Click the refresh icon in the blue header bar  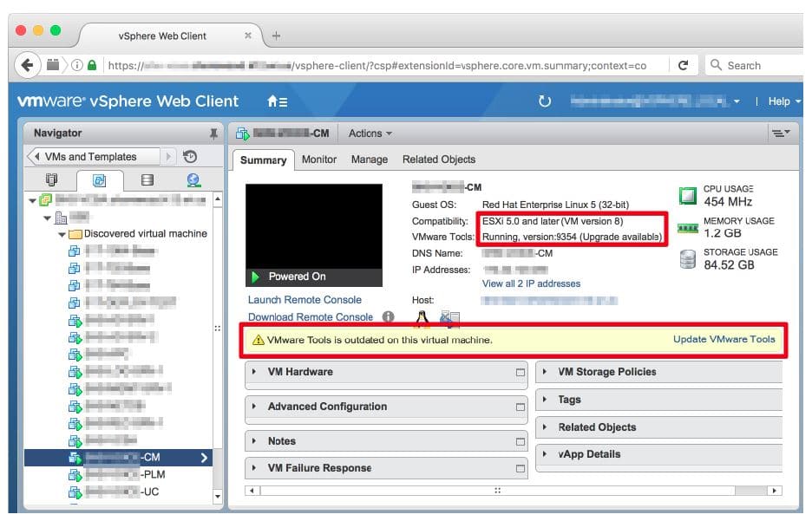click(x=543, y=101)
